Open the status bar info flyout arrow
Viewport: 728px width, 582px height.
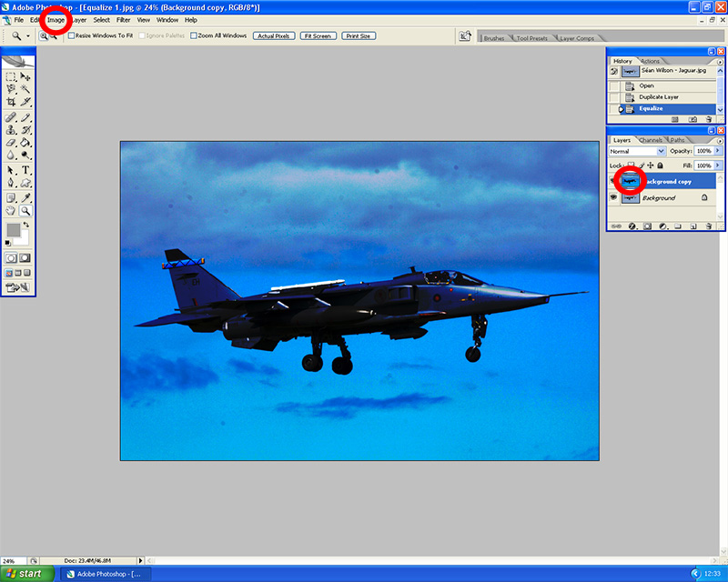click(x=140, y=561)
